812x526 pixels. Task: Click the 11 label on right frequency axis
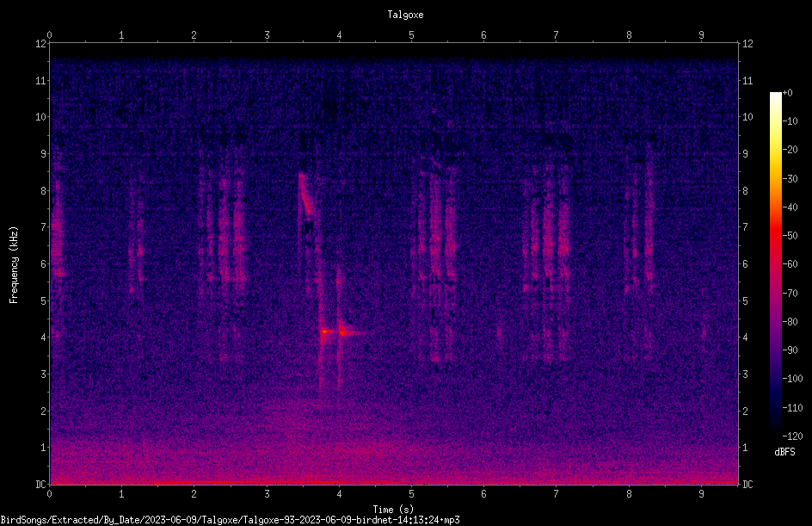tap(747, 80)
